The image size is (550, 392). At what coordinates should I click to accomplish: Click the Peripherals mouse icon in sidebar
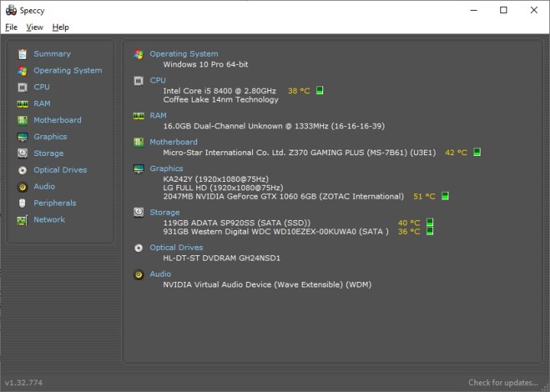coord(22,203)
